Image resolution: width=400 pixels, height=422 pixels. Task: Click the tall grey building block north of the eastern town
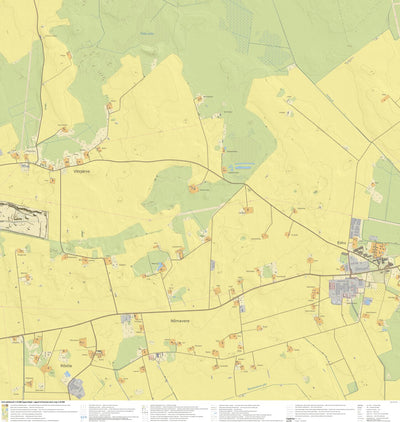pos(356,227)
